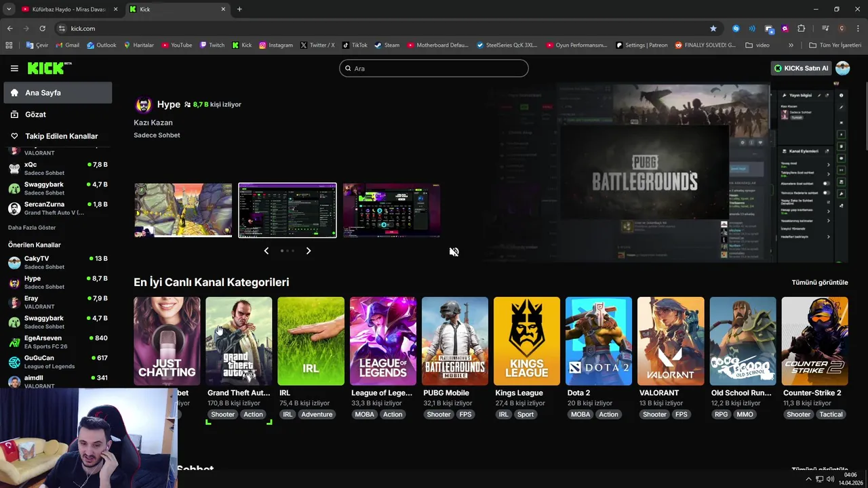Select the third carousel stream thumbnail
Viewport: 868px width, 488px height.
[392, 210]
